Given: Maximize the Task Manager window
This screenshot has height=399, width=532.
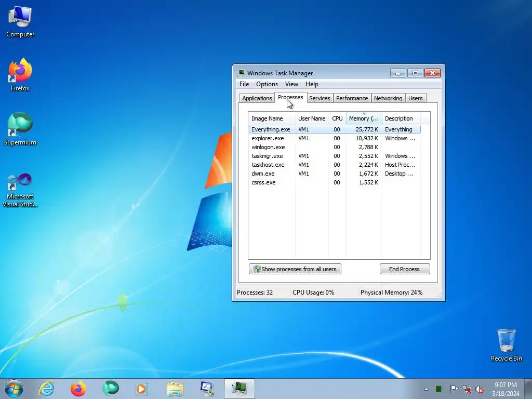Looking at the screenshot, I should pos(415,73).
